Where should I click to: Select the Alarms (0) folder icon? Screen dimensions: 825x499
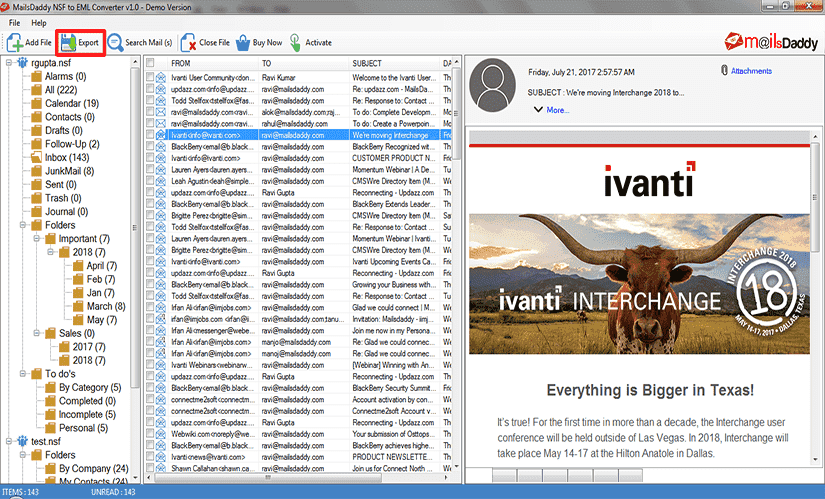point(36,76)
